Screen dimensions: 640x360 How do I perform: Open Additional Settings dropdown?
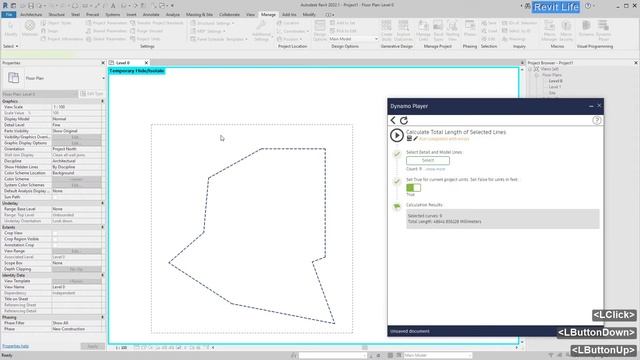261,31
